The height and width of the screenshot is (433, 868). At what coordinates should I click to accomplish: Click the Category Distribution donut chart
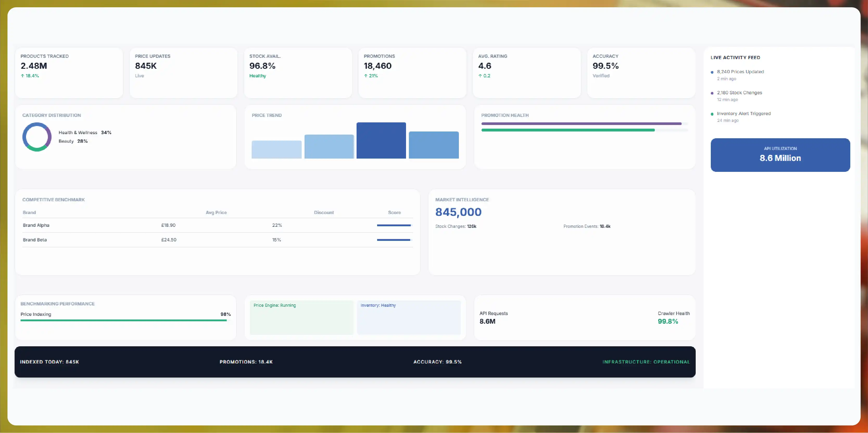tap(37, 137)
